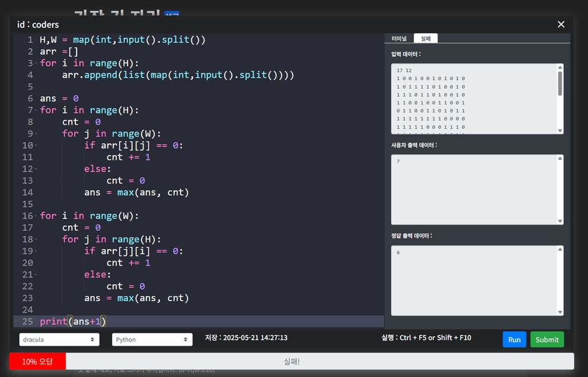The width and height of the screenshot is (588, 377).
Task: Click line number 24 in the gutter
Action: coord(28,310)
